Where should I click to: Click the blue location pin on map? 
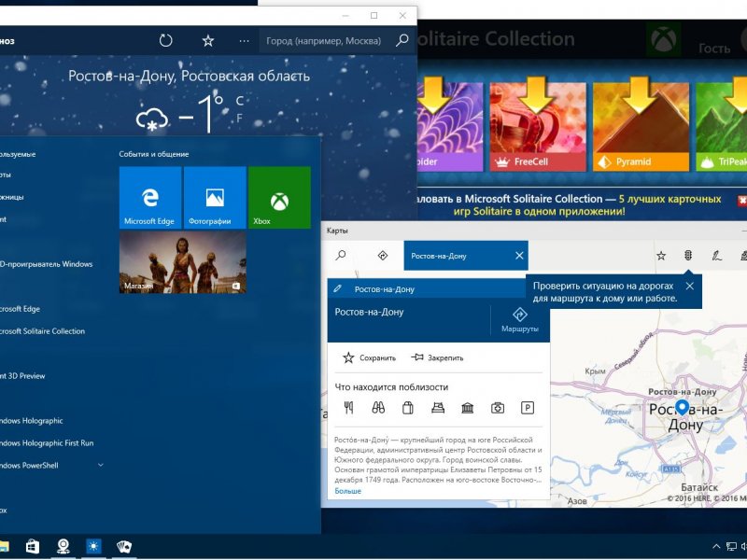click(683, 407)
